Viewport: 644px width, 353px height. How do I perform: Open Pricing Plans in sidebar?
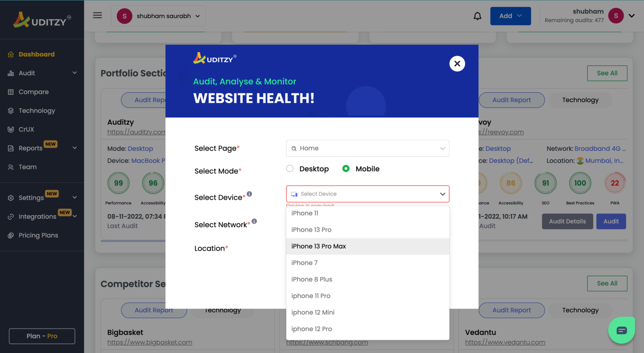pos(38,235)
